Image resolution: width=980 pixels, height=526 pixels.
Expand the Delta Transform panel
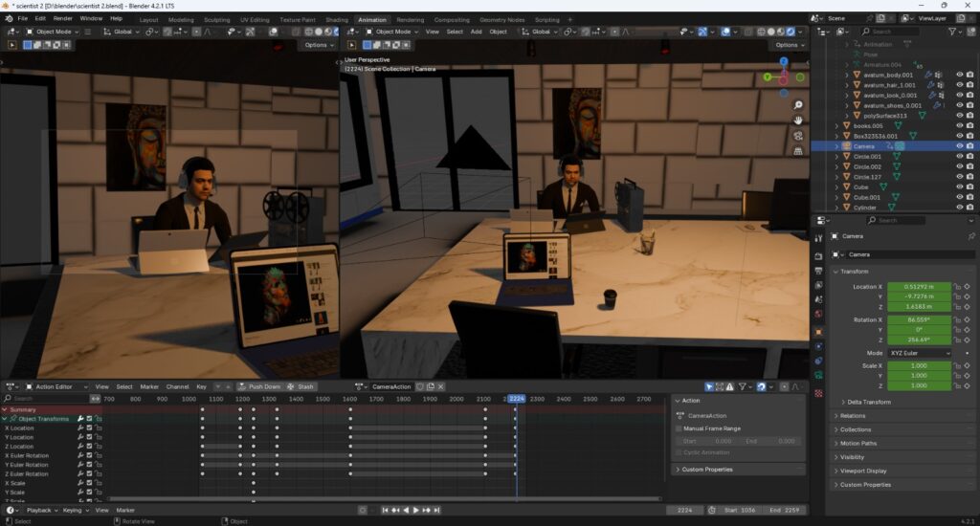(x=868, y=403)
